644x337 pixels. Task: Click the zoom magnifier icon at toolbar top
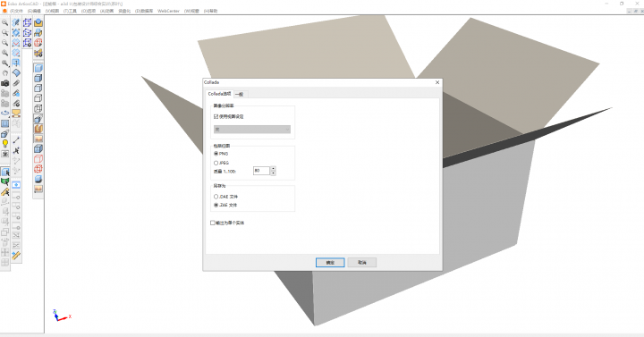pyautogui.click(x=5, y=22)
